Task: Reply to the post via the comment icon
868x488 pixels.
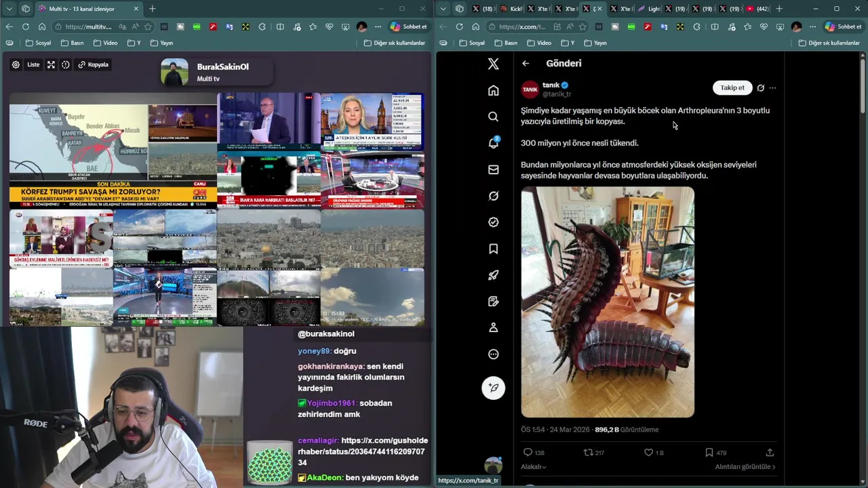Action: tap(528, 452)
